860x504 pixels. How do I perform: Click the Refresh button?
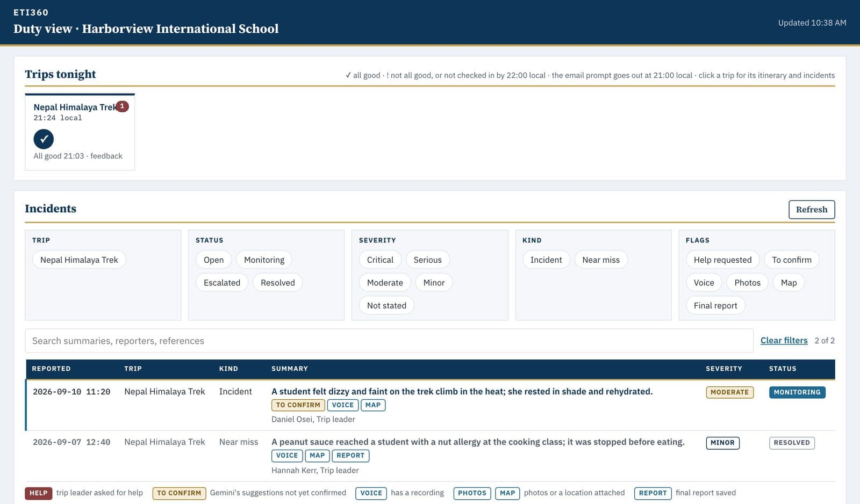click(812, 210)
